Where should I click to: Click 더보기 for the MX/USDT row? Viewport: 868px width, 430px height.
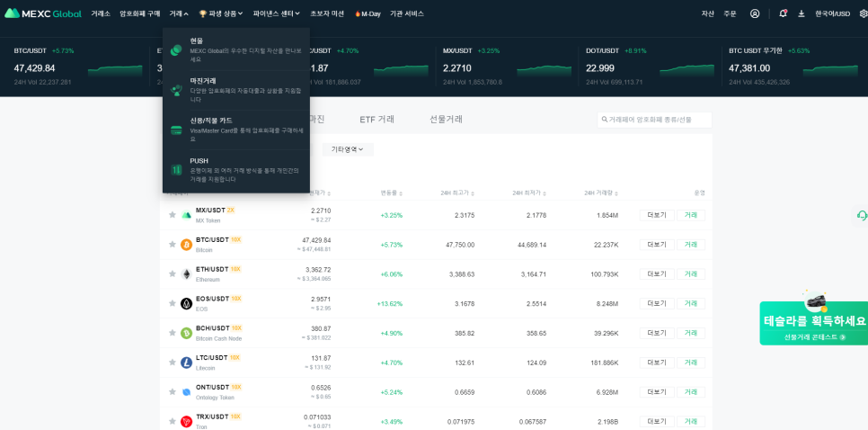point(657,215)
